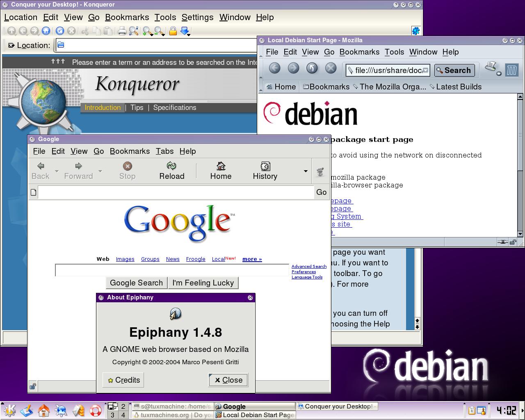Click the Print icon in Mozilla toolbar
Screen dimensions: 525x420
point(491,67)
